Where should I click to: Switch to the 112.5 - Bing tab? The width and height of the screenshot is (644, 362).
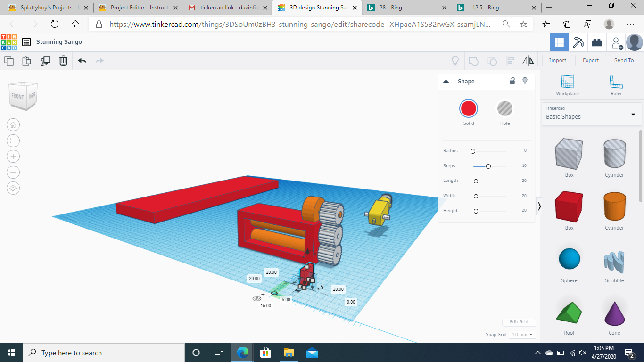(x=496, y=8)
